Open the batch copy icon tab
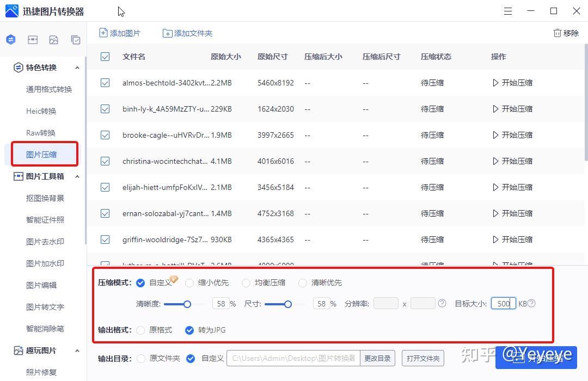Screen dimensions: 588x381 (x=75, y=40)
